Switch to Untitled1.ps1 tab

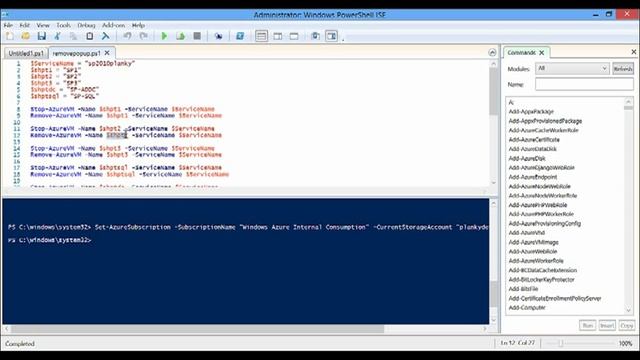(x=26, y=53)
